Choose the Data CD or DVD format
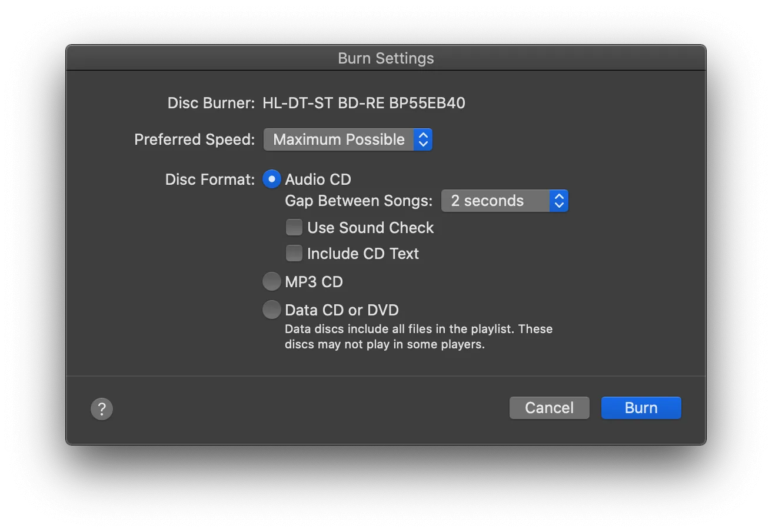This screenshot has width=772, height=532. coord(272,310)
